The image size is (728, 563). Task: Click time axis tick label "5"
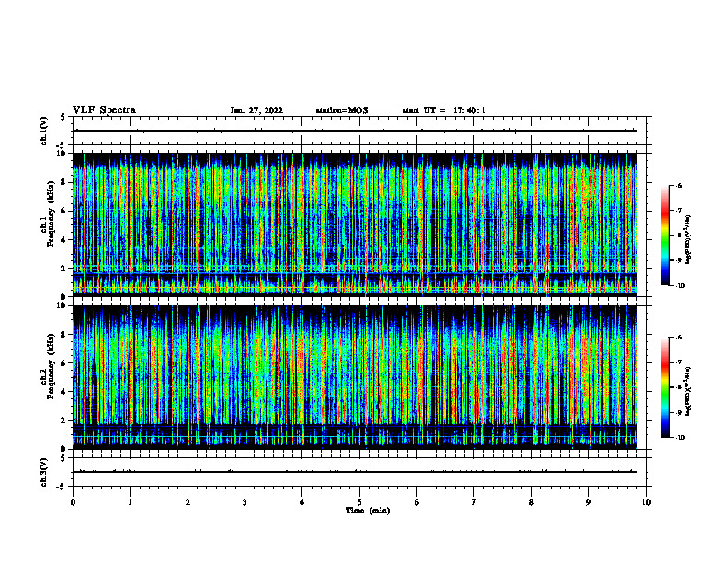[x=359, y=502]
